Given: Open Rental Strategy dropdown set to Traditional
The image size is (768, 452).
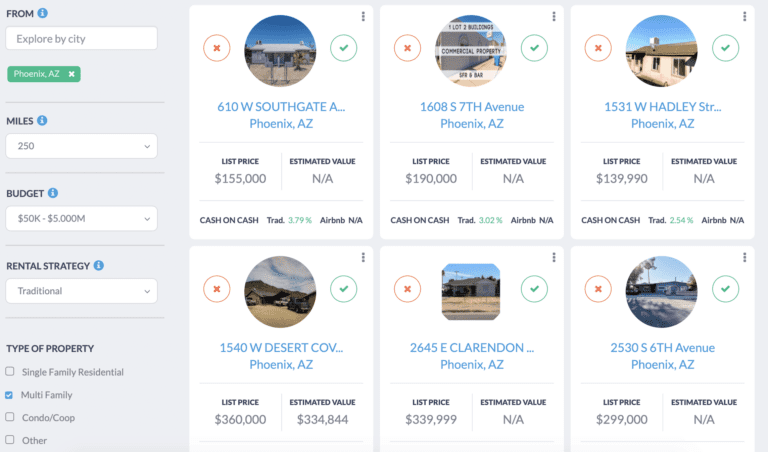Looking at the screenshot, I should coord(81,291).
